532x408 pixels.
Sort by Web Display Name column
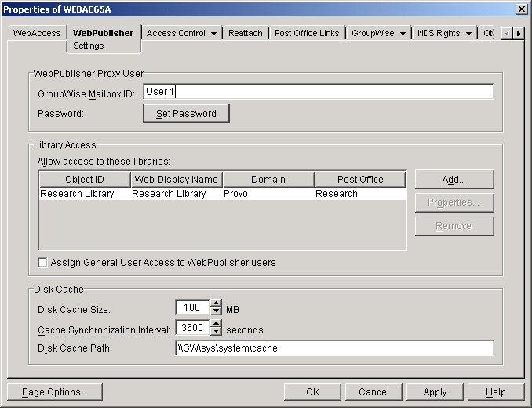pyautogui.click(x=177, y=180)
